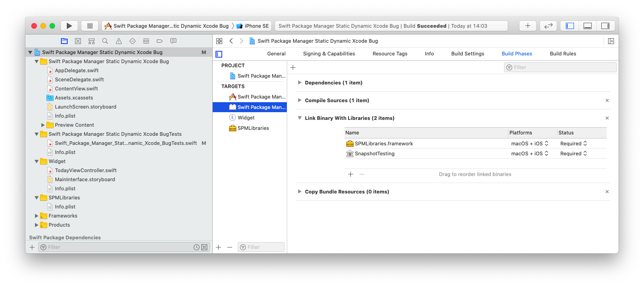Show the Symbol navigator

[x=91, y=41]
